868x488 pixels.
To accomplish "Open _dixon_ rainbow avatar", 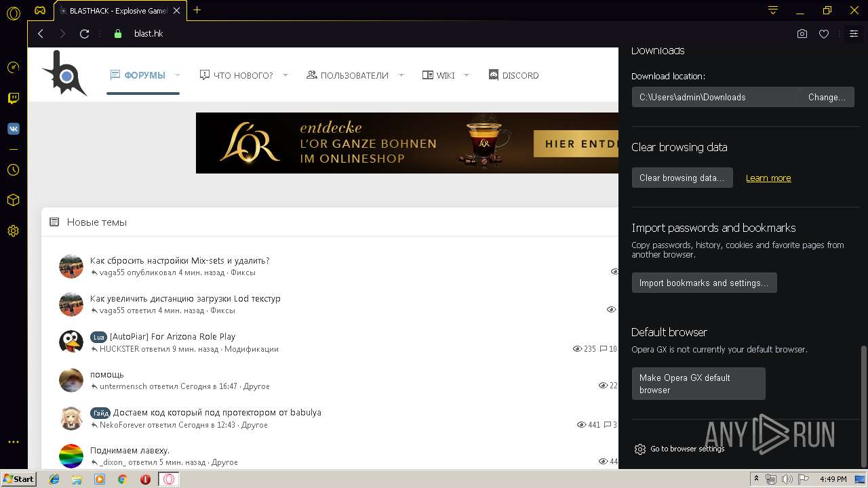I will (x=71, y=456).
